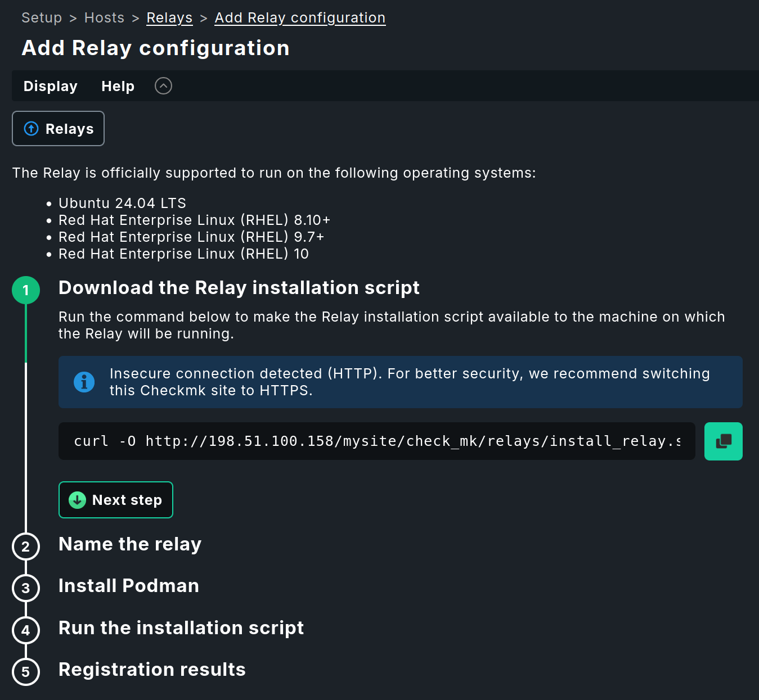Click the blue info icon in the HTTP warning
Viewport: 759px width, 700px height.
point(84,382)
